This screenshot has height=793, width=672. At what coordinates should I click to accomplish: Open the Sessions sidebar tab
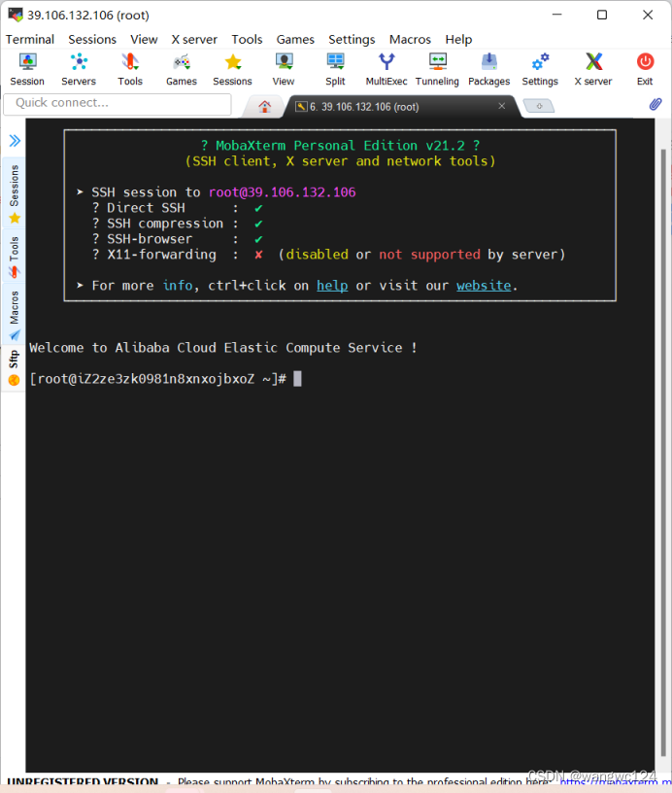(x=15, y=193)
